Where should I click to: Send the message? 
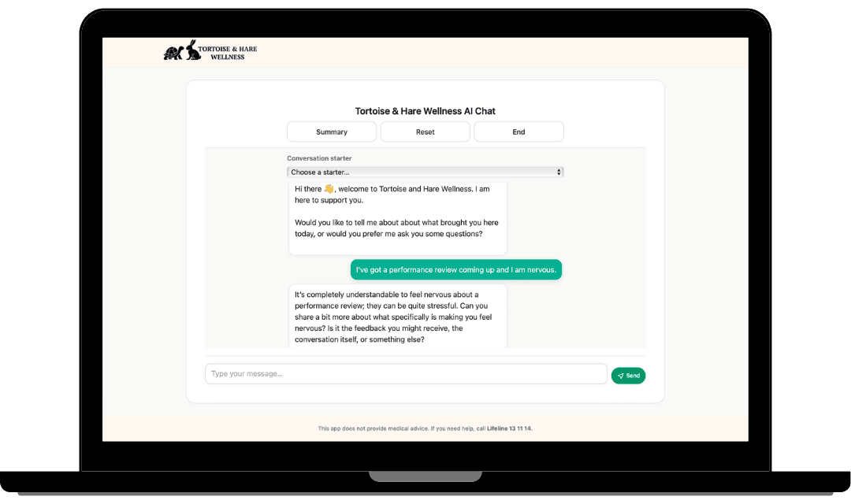tap(628, 376)
